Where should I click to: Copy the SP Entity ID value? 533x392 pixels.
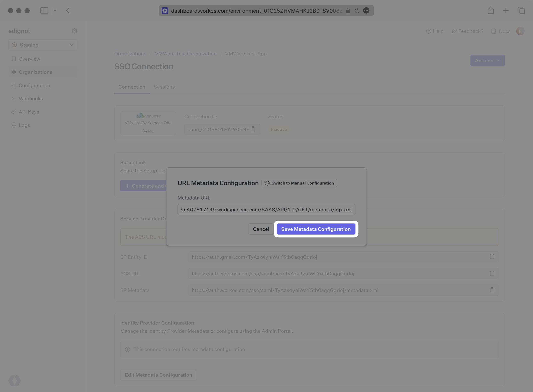pos(492,256)
